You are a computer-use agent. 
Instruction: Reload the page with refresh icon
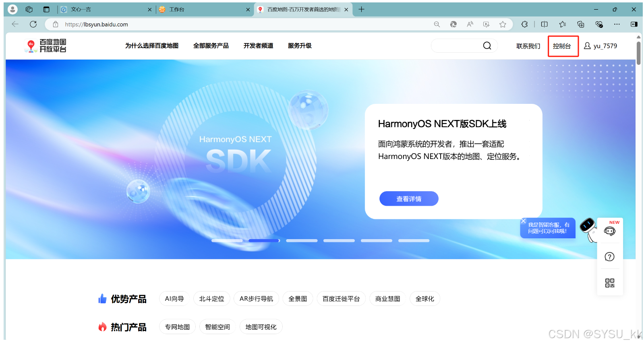(33, 24)
